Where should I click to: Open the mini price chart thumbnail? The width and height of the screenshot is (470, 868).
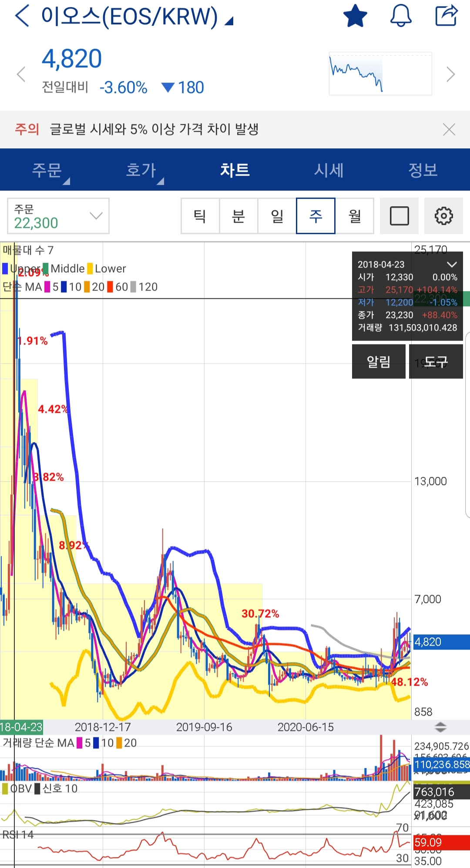tap(380, 74)
